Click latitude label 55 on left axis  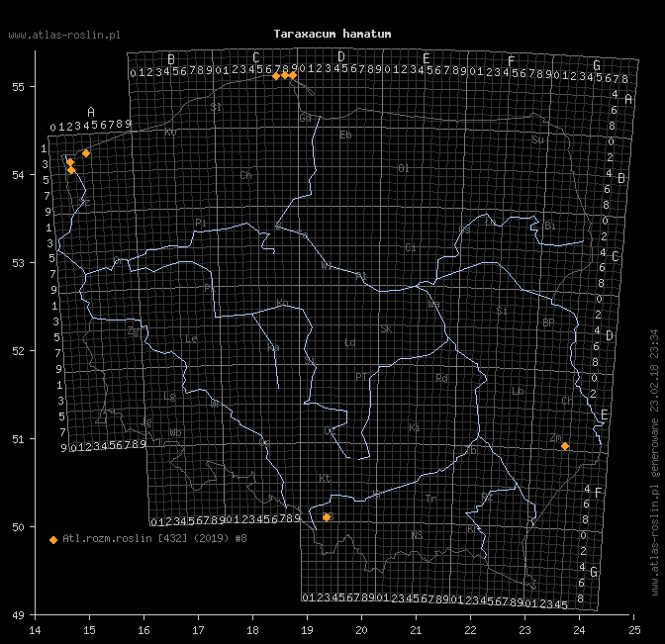[x=18, y=87]
